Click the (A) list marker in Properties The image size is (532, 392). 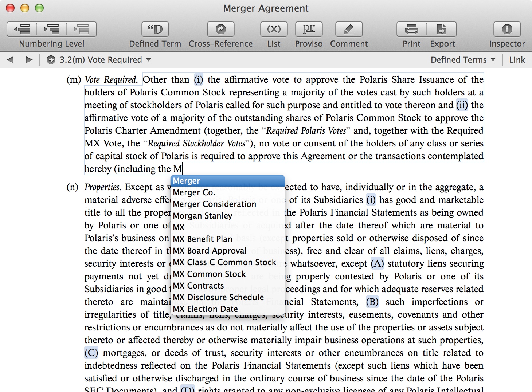click(x=377, y=263)
